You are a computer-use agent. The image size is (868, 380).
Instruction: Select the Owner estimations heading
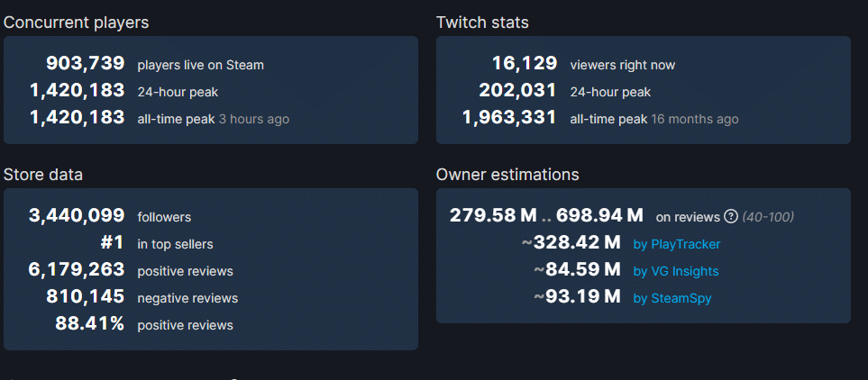point(507,175)
